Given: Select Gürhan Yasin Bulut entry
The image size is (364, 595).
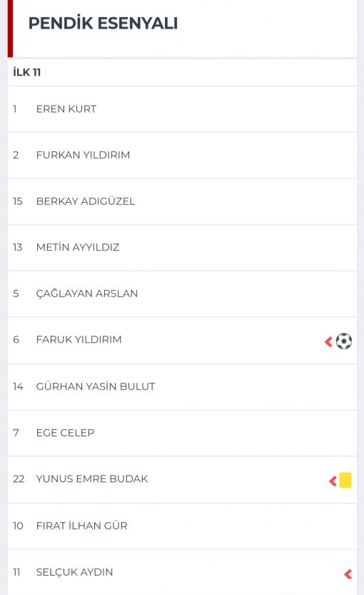Looking at the screenshot, I should click(x=182, y=386).
